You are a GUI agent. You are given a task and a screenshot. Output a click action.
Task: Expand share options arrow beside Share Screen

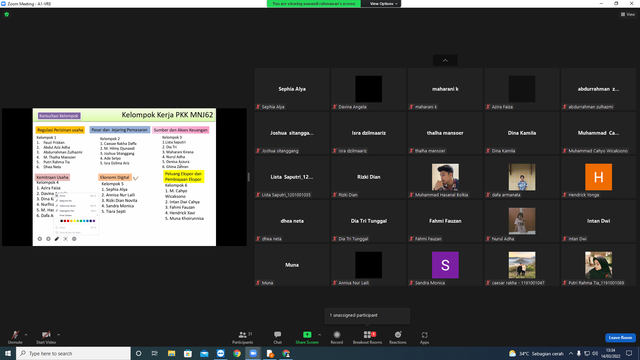click(320, 335)
